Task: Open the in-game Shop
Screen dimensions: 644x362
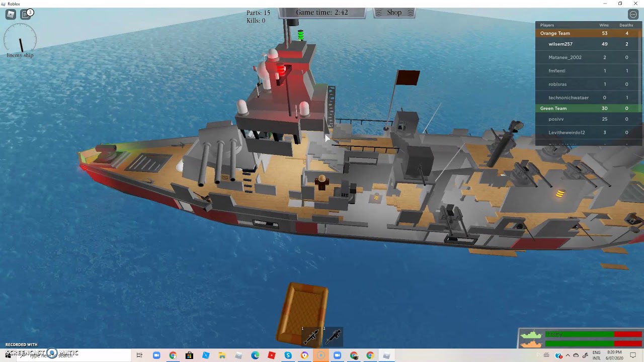Action: 394,13
